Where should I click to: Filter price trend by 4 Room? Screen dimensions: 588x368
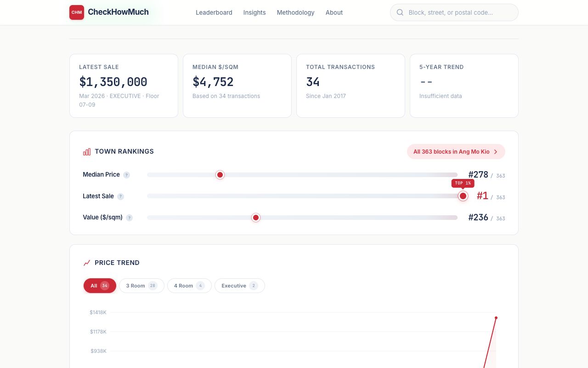[189, 286]
